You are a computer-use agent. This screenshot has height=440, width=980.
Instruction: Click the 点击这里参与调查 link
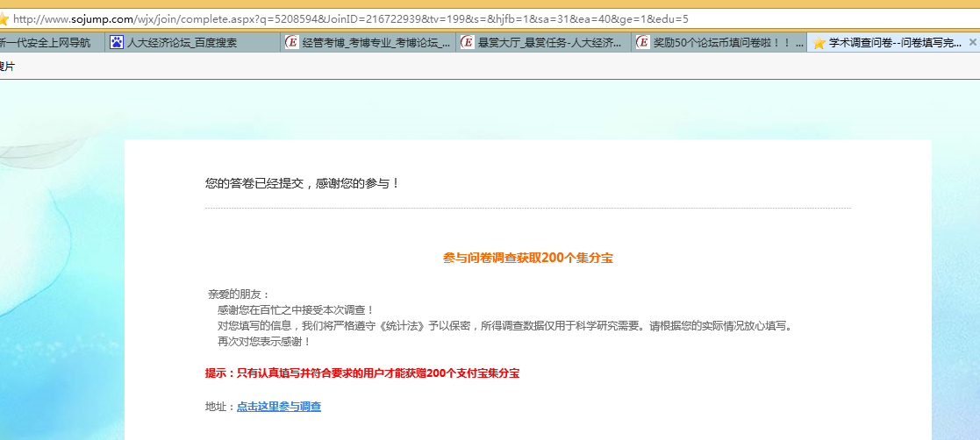pyautogui.click(x=279, y=407)
